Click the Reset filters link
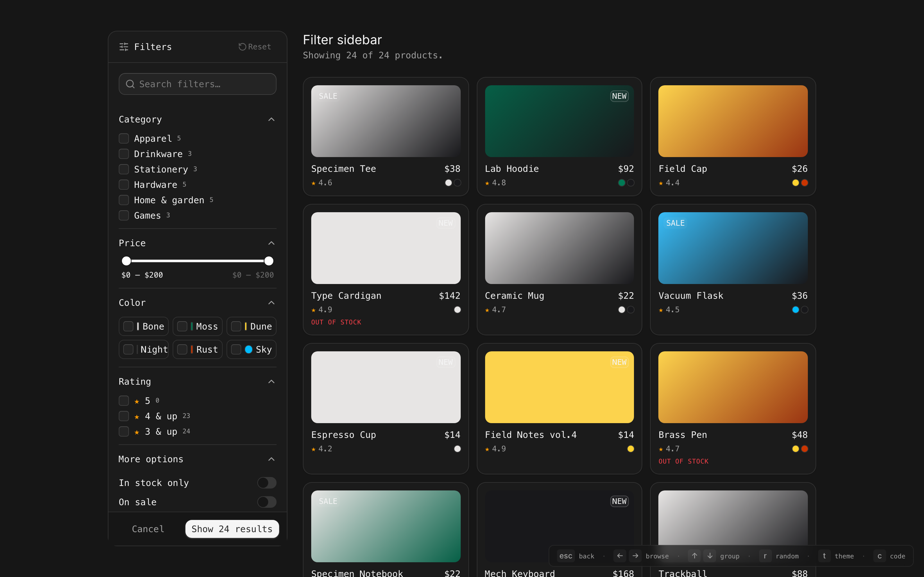Screen dimensions: 924x577 click(255, 46)
